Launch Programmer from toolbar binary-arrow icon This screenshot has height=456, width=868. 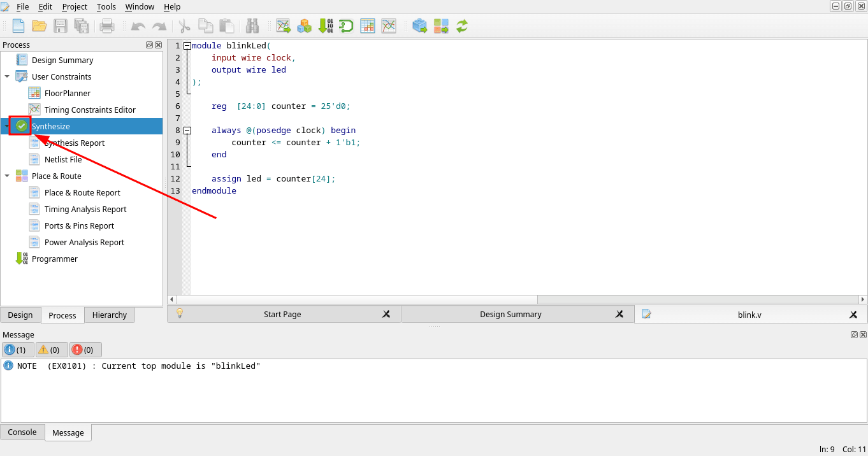(326, 26)
